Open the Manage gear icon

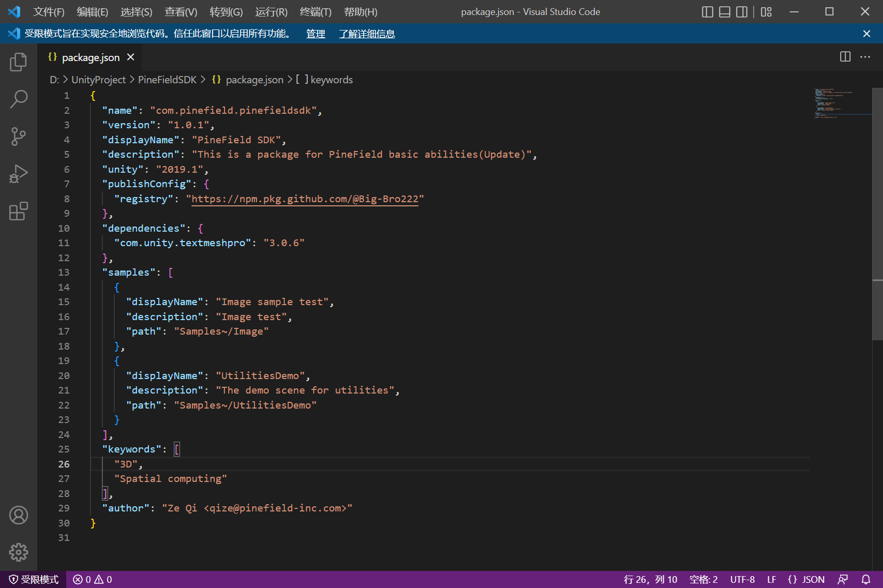coord(19,552)
